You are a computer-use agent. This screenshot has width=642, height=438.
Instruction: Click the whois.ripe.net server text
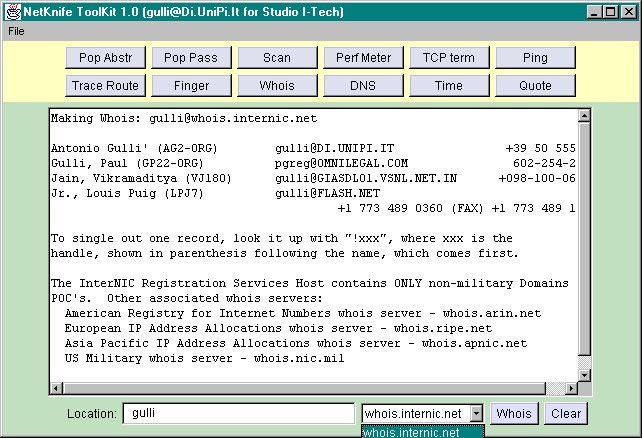(443, 328)
